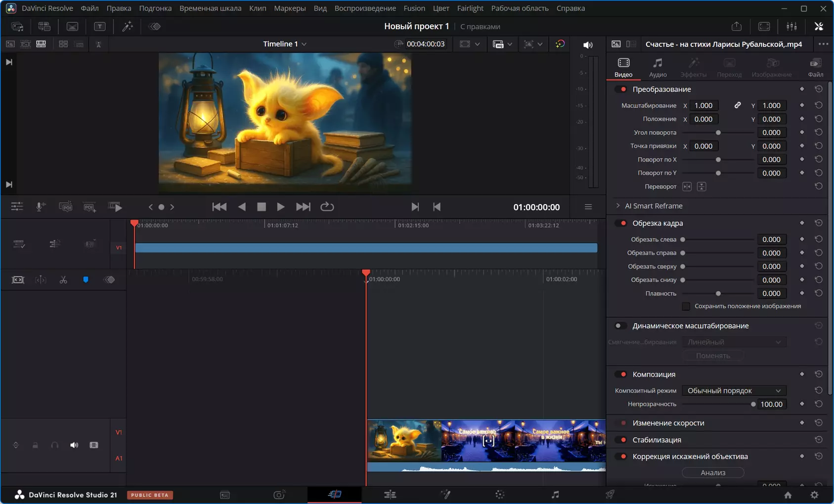The image size is (834, 504).
Task: Open the full screen viewer icon
Action: pyautogui.click(x=764, y=27)
